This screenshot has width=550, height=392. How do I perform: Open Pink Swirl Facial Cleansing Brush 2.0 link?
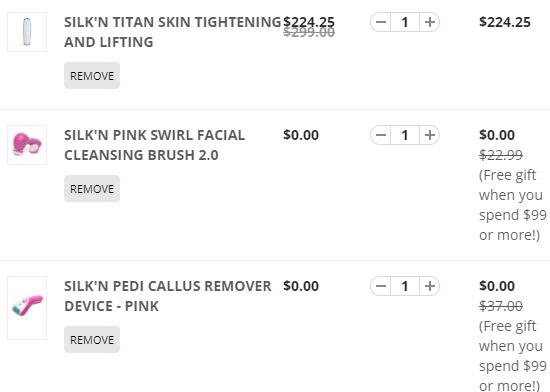click(x=154, y=145)
